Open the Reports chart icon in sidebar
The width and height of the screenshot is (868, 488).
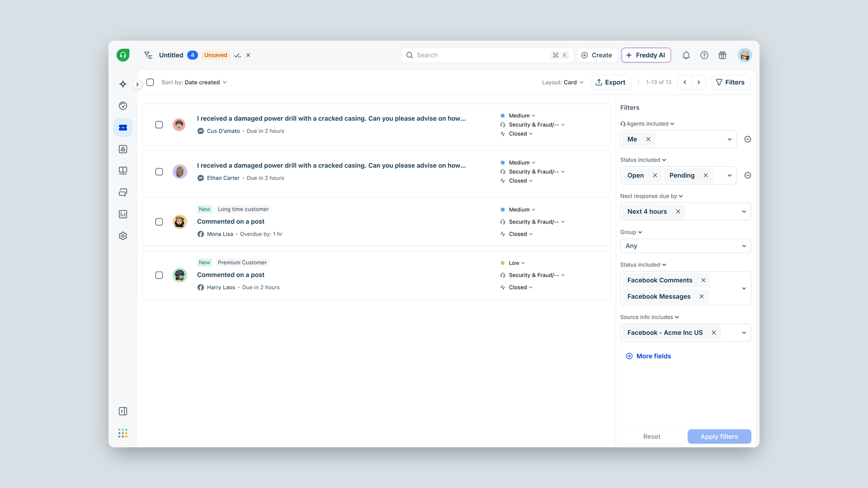[x=123, y=214]
